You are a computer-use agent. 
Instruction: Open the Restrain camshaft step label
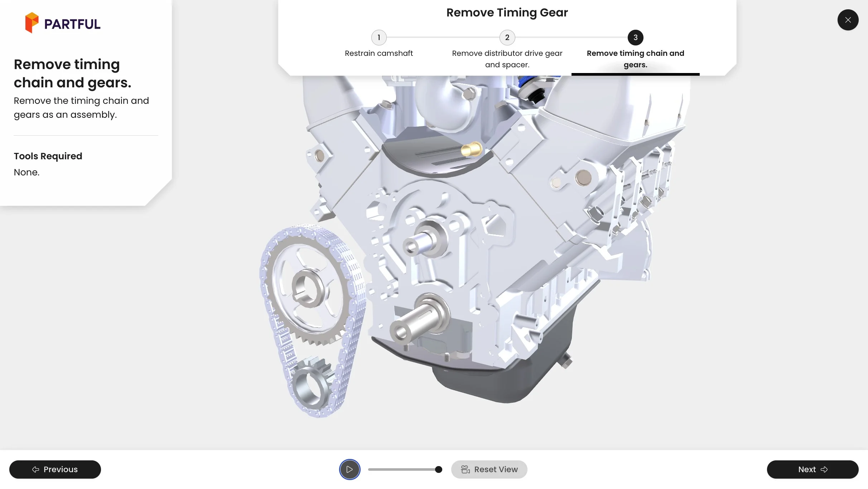click(x=378, y=53)
